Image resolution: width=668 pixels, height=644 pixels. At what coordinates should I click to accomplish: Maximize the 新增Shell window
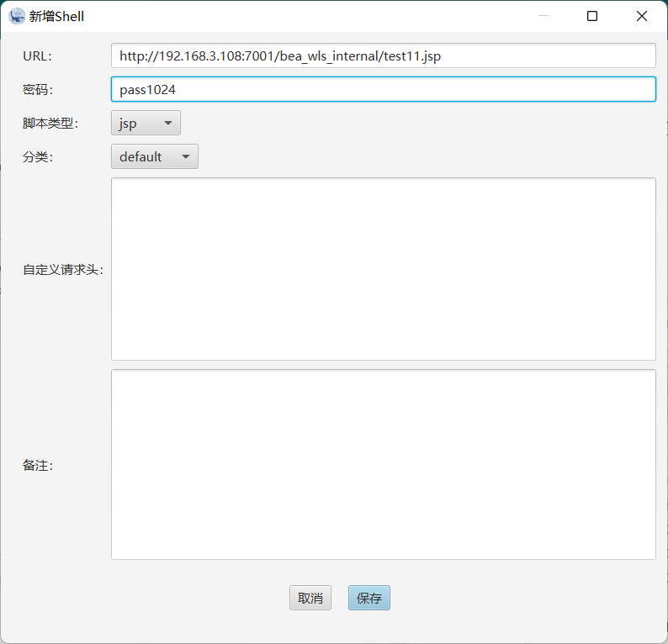[x=592, y=16]
